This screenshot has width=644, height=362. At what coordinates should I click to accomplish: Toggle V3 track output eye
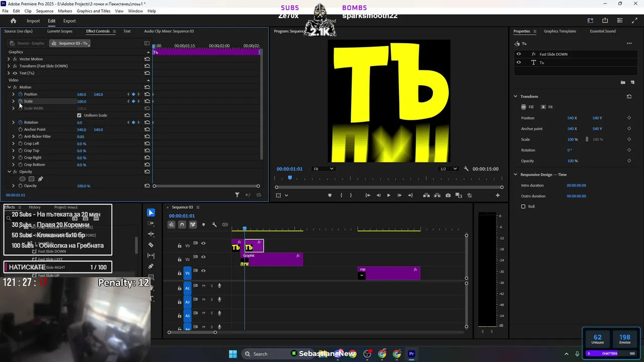[x=203, y=243]
